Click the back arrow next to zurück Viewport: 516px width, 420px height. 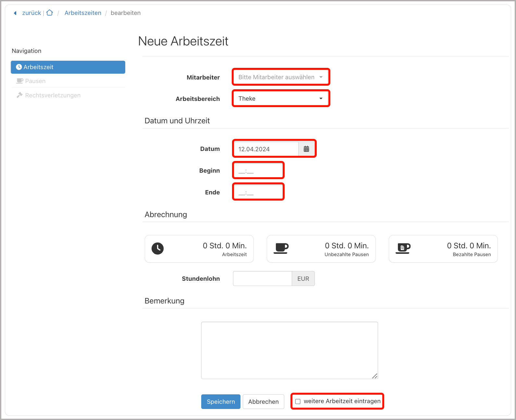[15, 13]
